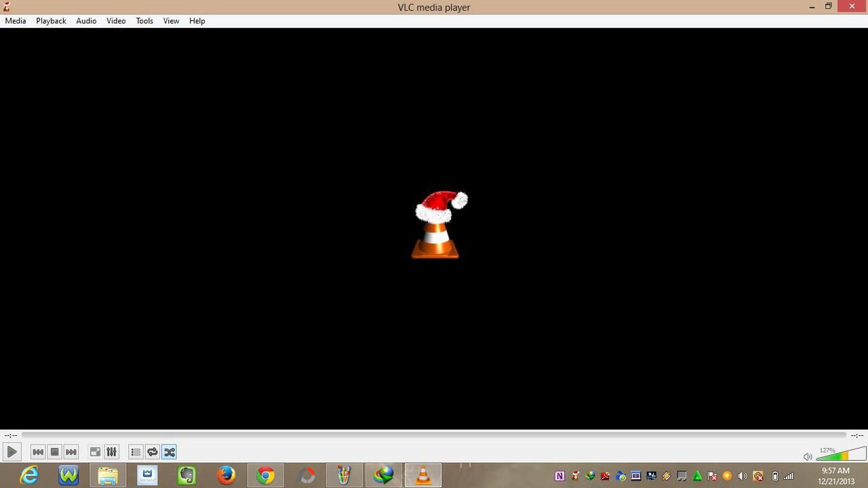This screenshot has width=868, height=488.
Task: Open Internet Download Manager in taskbar
Action: pos(384,475)
